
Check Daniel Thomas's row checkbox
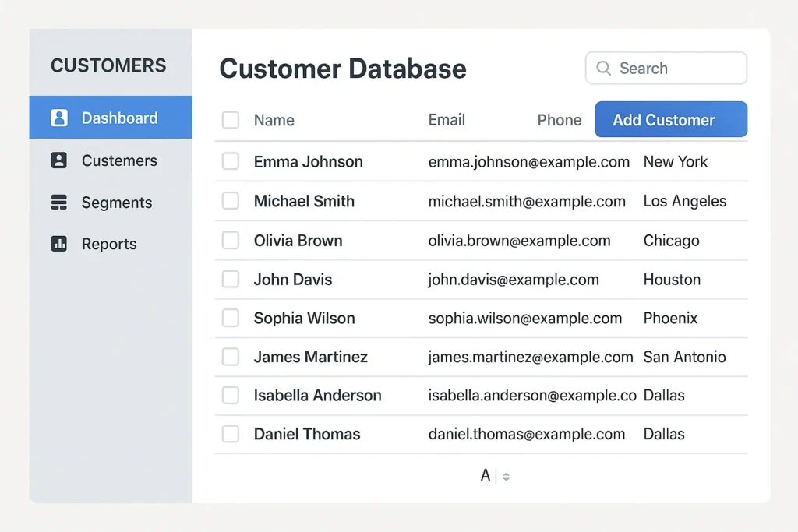click(x=231, y=434)
